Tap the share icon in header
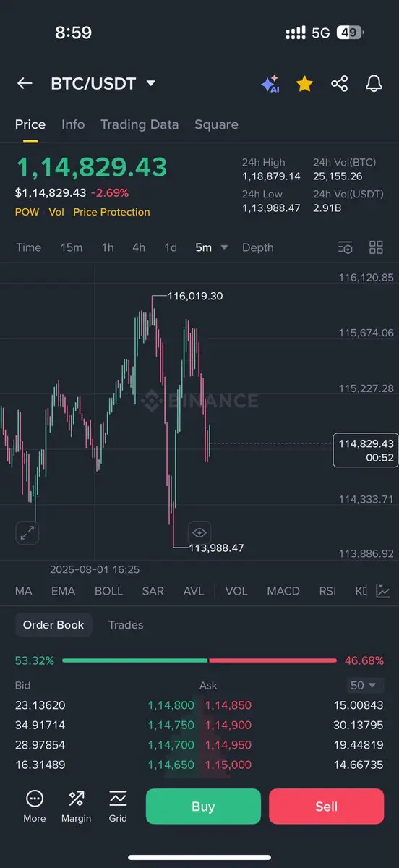Viewport: 399px width, 868px height. tap(339, 84)
